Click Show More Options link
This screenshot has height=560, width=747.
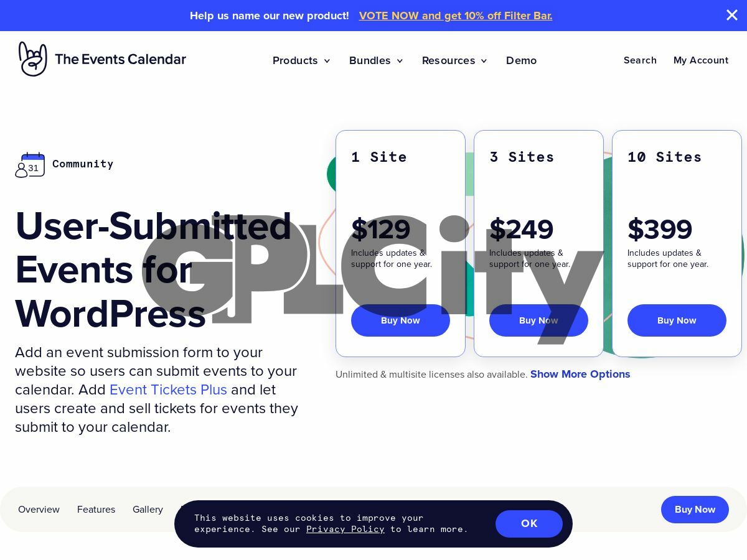pyautogui.click(x=580, y=374)
